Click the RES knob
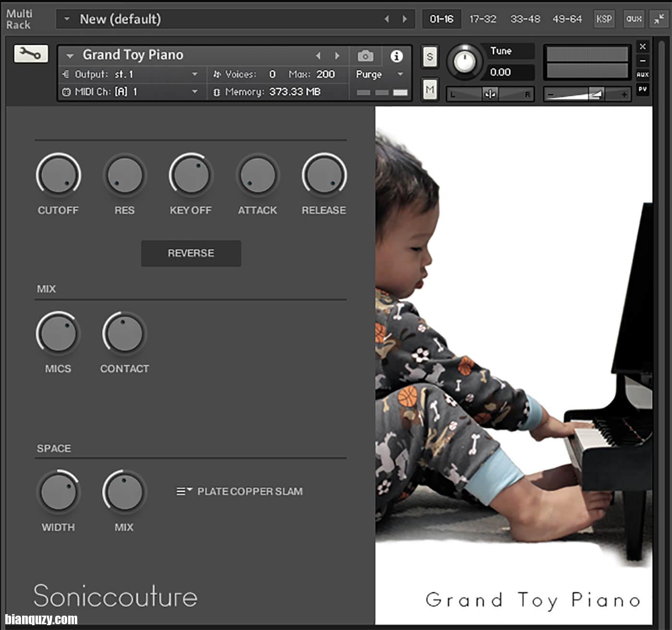 (x=124, y=175)
